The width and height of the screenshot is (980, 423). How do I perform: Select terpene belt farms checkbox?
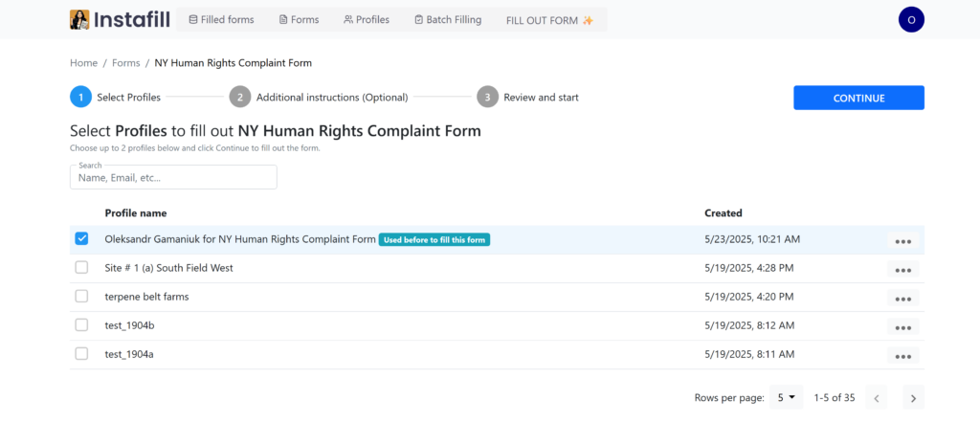pyautogui.click(x=81, y=296)
